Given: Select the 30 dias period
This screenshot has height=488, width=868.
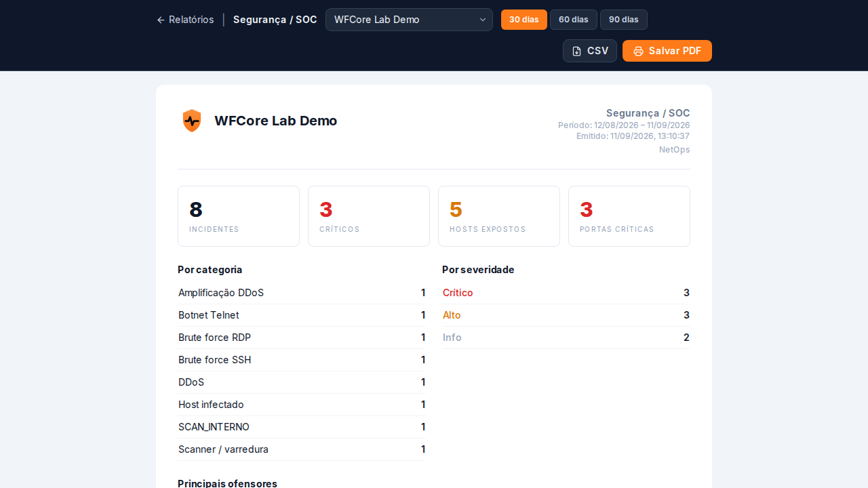Looking at the screenshot, I should [x=524, y=20].
